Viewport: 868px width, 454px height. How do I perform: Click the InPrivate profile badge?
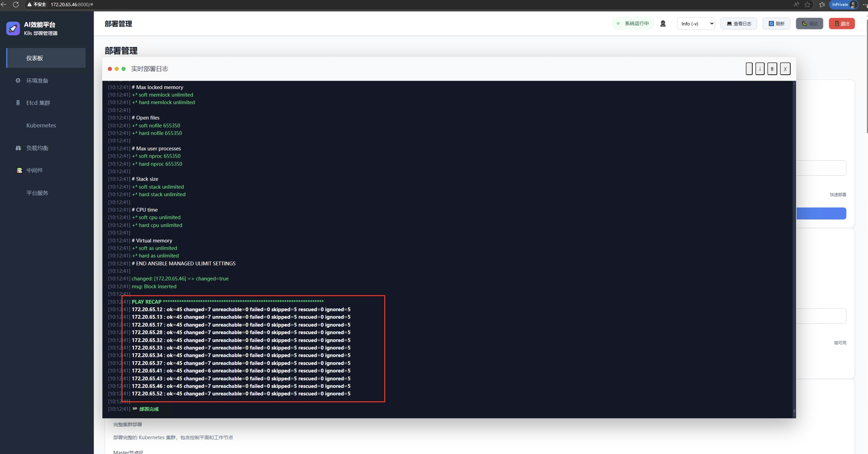(844, 4)
